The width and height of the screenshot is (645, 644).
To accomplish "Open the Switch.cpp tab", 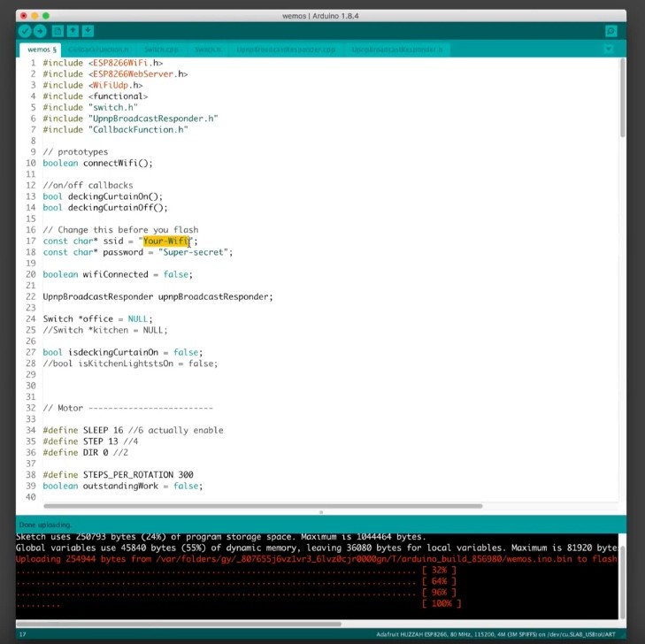I will (x=161, y=50).
